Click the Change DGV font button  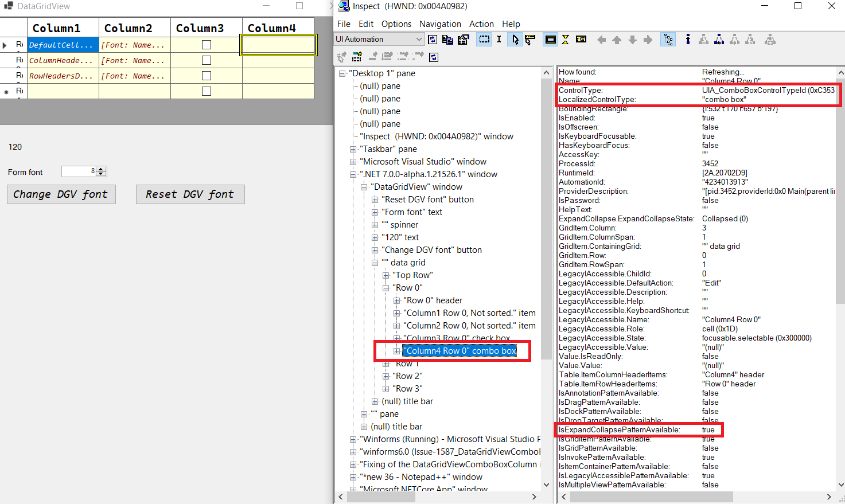tap(61, 194)
